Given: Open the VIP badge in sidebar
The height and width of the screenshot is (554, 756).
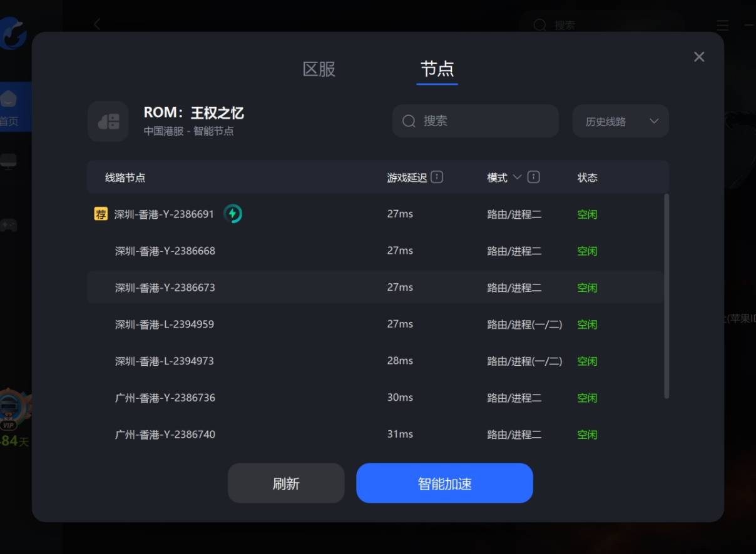Looking at the screenshot, I should (11, 412).
